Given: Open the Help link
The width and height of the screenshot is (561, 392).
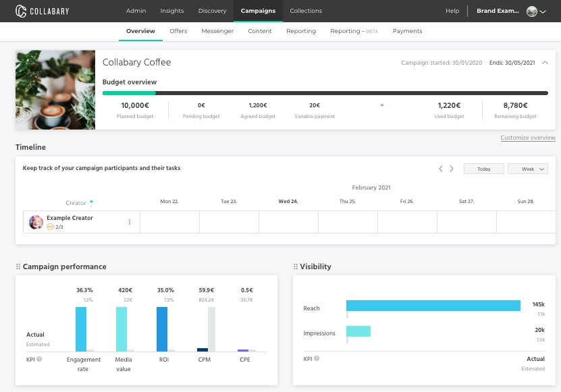Looking at the screenshot, I should (x=452, y=11).
